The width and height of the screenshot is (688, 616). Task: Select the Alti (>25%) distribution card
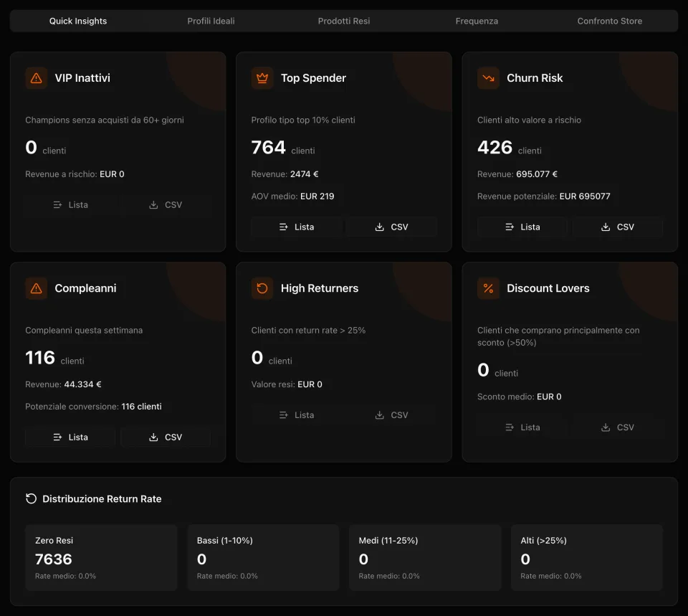pyautogui.click(x=587, y=558)
